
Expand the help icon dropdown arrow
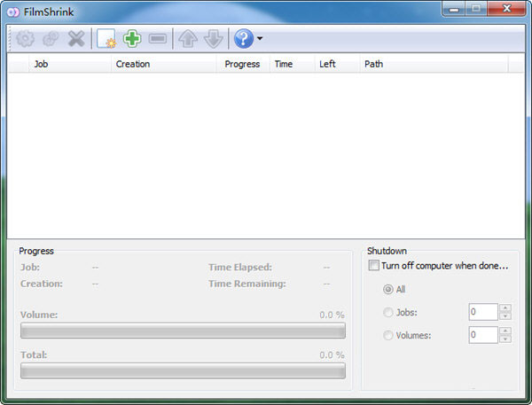pyautogui.click(x=260, y=38)
